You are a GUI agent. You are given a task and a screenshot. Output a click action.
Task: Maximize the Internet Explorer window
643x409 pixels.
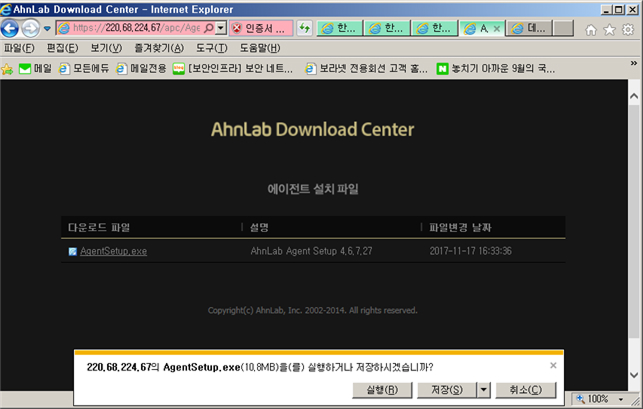(620, 9)
